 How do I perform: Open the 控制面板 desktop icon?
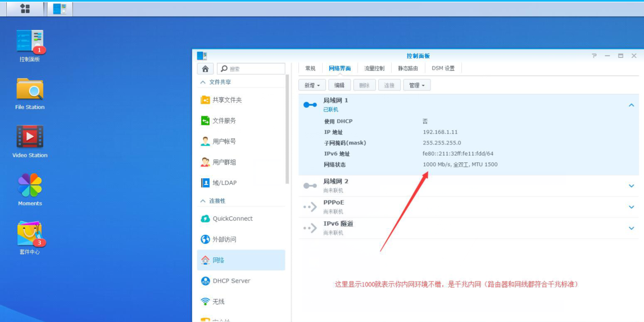pyautogui.click(x=30, y=42)
